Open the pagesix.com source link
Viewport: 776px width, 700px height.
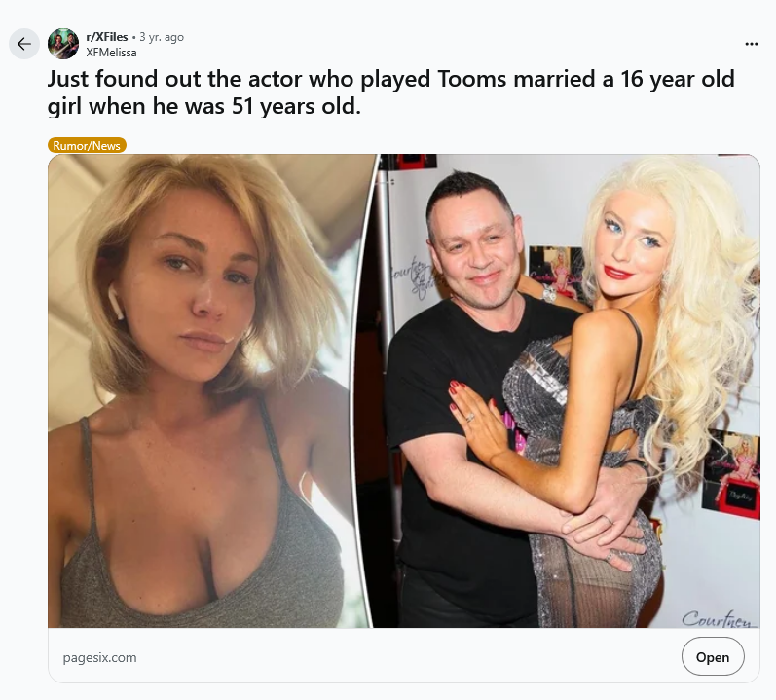point(99,657)
